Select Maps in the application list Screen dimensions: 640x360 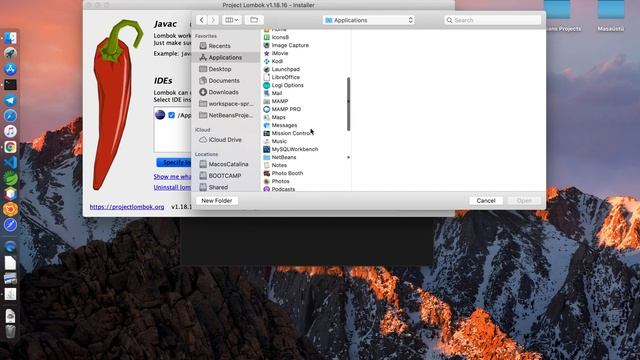pyautogui.click(x=305, y=117)
